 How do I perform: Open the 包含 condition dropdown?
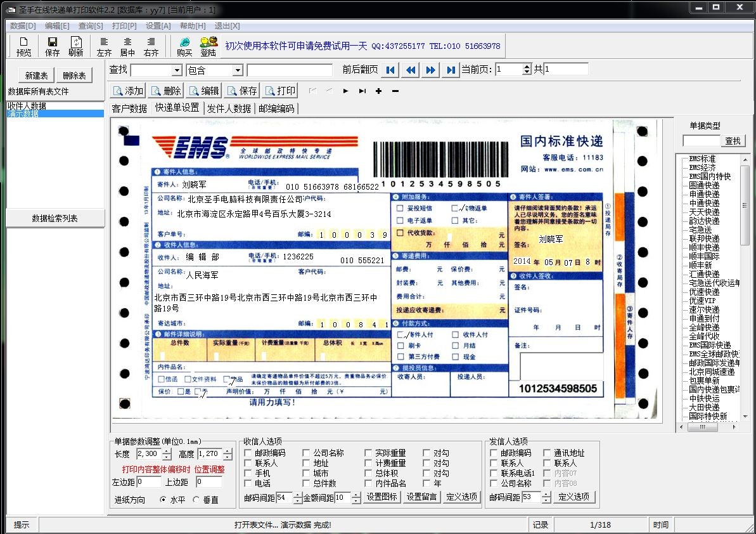coord(238,70)
